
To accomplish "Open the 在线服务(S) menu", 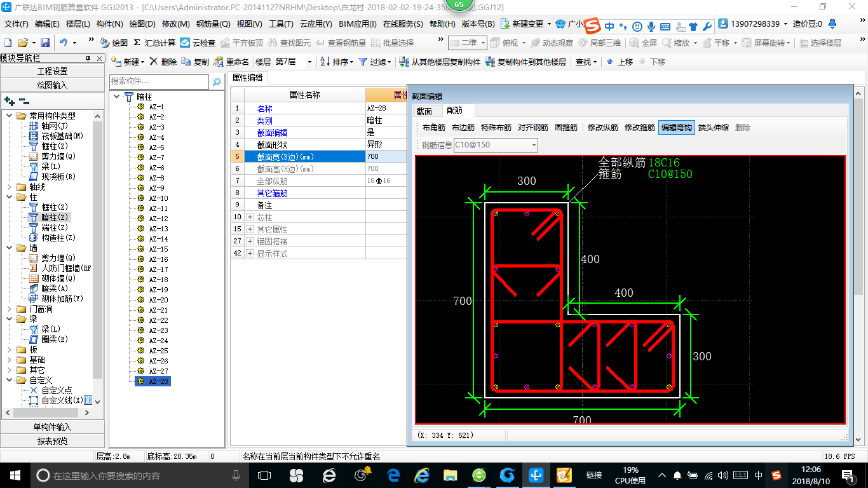I will [x=403, y=24].
